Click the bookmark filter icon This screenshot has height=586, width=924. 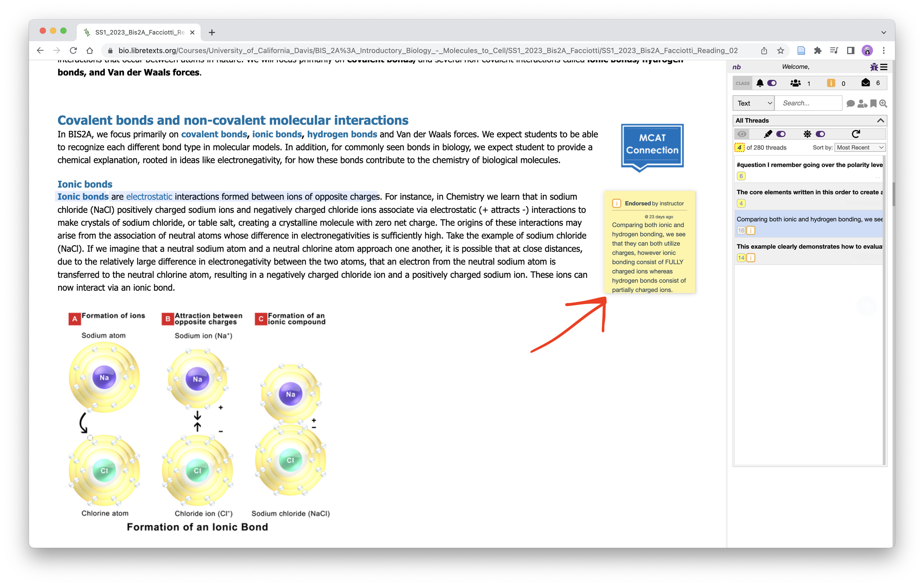click(873, 103)
